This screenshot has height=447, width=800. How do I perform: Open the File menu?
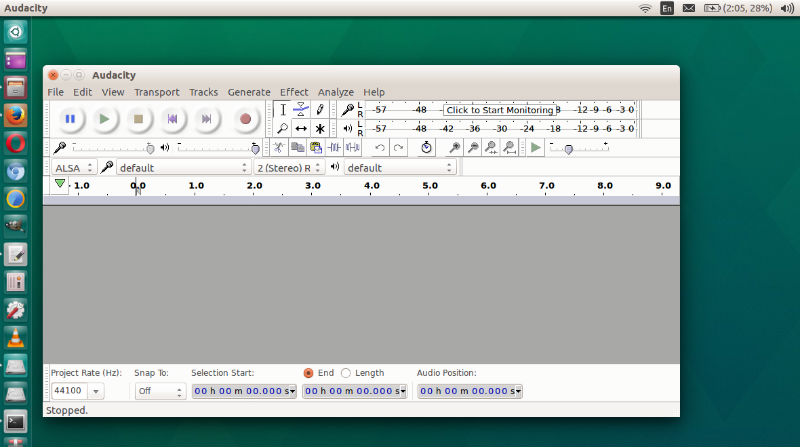(56, 92)
